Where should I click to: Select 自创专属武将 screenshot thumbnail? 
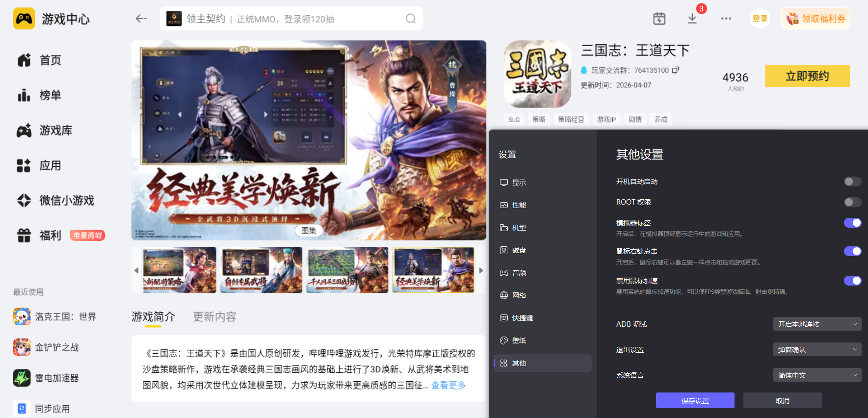tap(261, 270)
